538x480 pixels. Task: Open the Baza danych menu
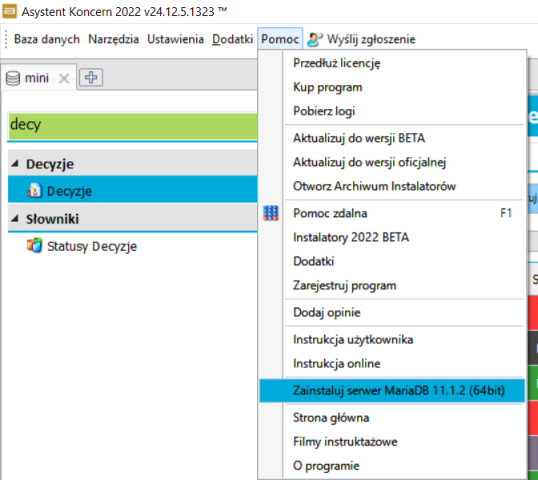[47, 39]
